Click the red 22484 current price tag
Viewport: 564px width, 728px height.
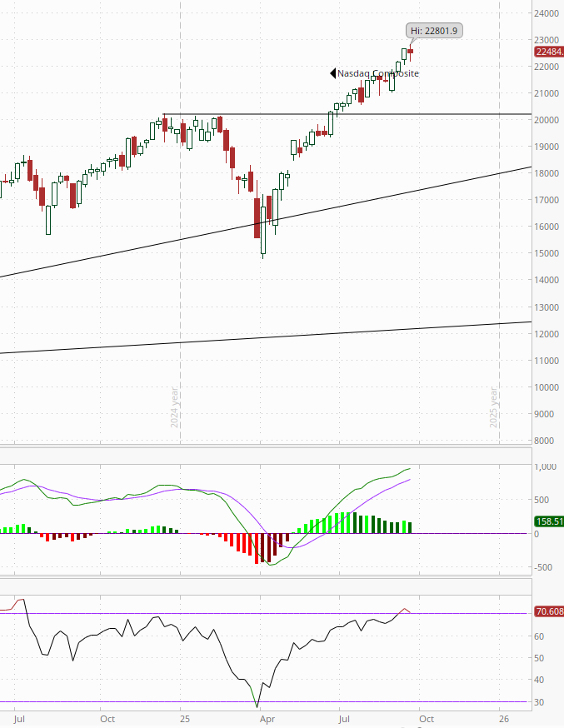[x=549, y=52]
